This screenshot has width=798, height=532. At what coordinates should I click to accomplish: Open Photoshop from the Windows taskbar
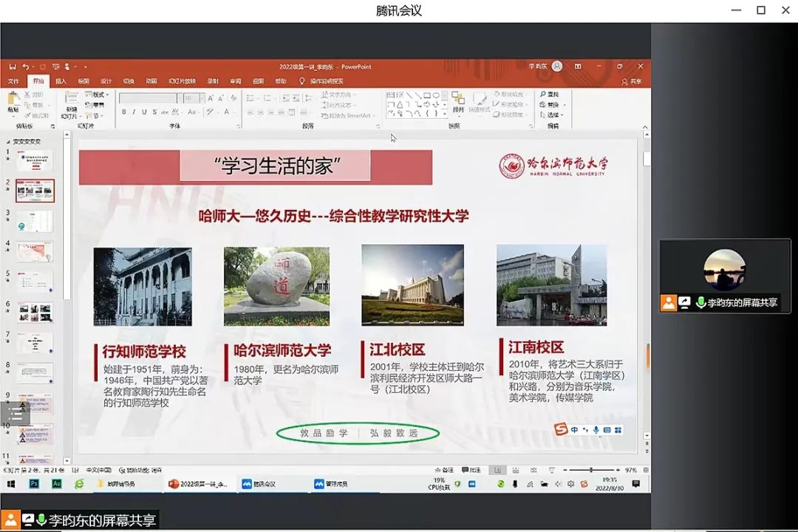(34, 484)
